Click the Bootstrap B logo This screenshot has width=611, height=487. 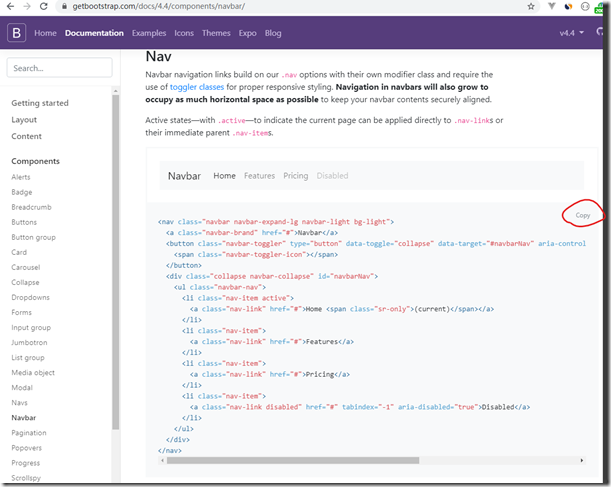16,33
